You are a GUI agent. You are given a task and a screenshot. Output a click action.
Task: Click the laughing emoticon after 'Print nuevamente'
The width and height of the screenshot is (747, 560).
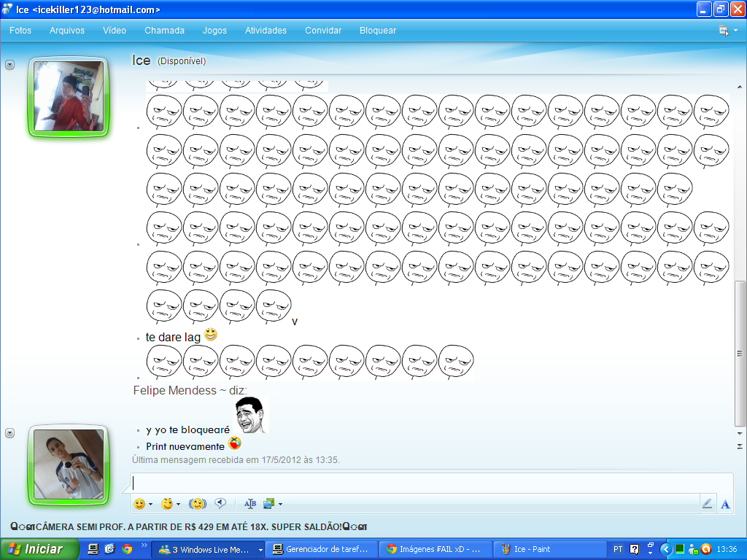tap(235, 443)
